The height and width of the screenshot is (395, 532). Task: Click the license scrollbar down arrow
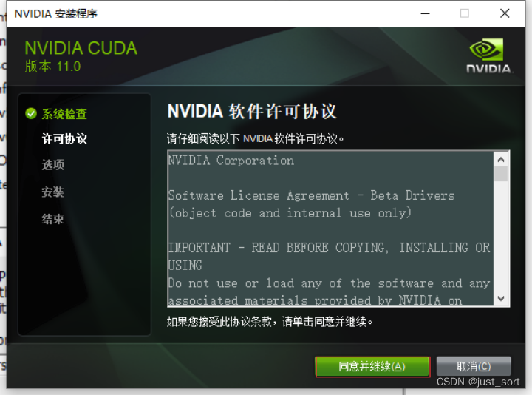501,298
